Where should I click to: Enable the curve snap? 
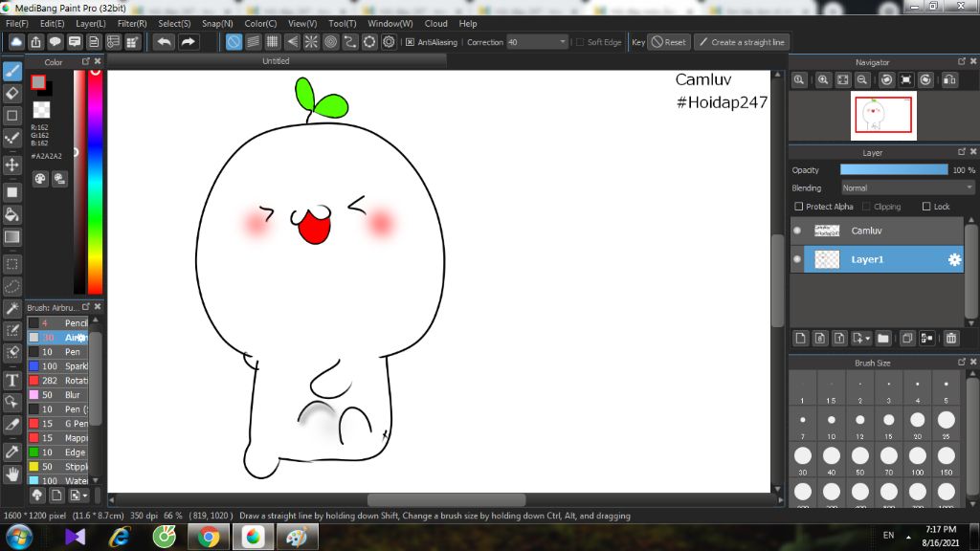pyautogui.click(x=350, y=42)
